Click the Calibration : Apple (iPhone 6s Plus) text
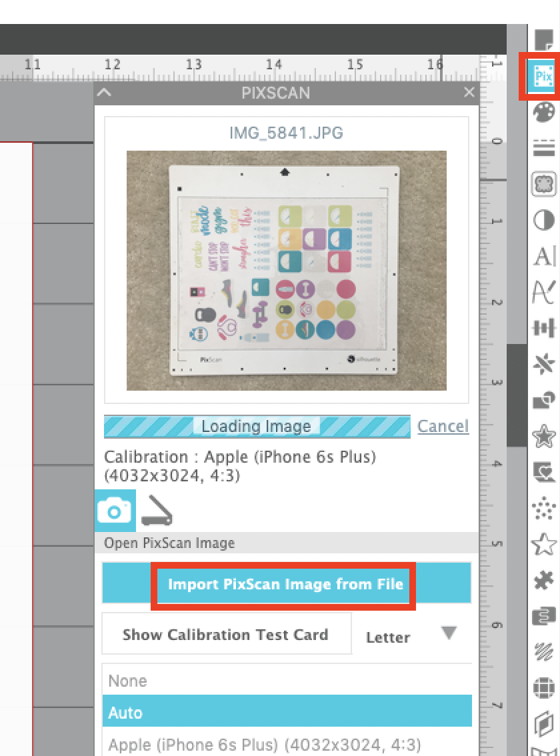This screenshot has width=560, height=756. click(x=240, y=466)
